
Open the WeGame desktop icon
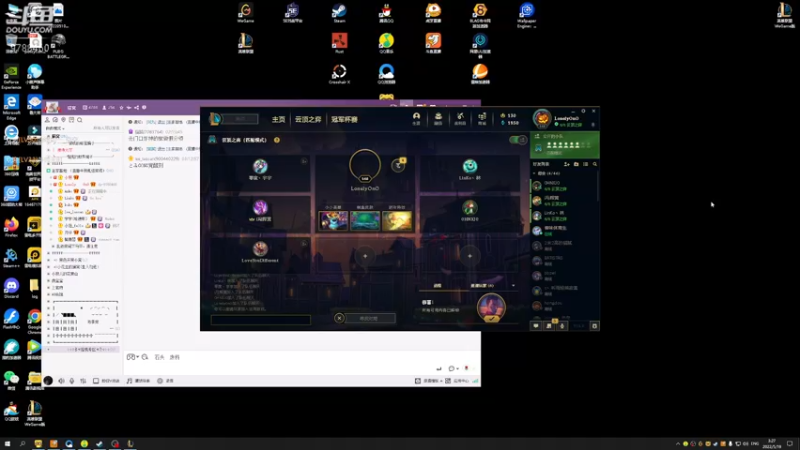(x=245, y=13)
